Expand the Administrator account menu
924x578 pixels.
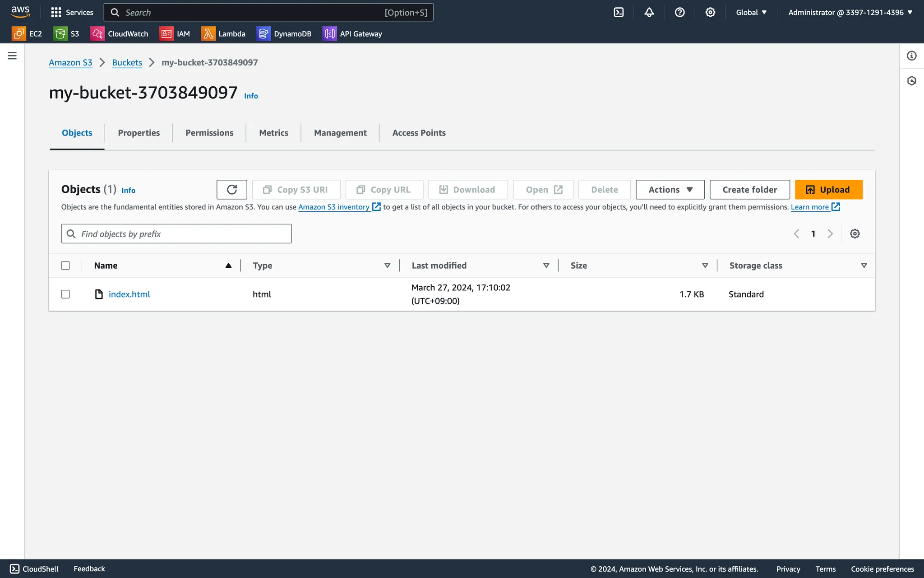pos(850,12)
